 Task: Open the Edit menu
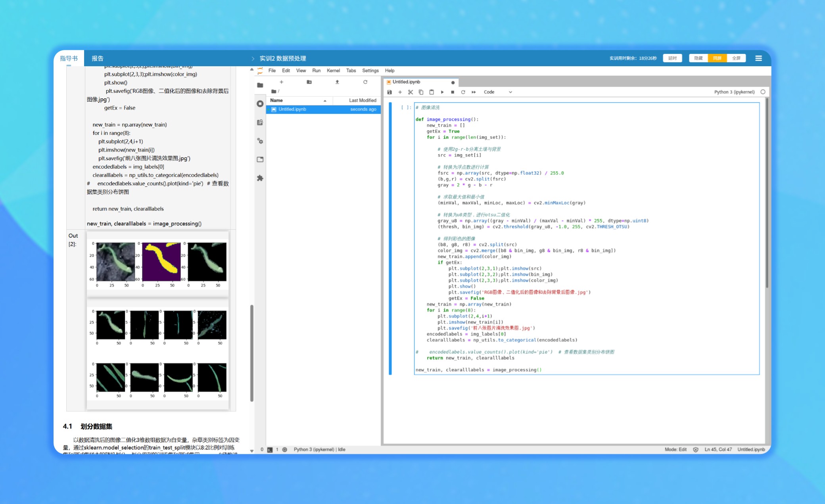click(x=286, y=71)
